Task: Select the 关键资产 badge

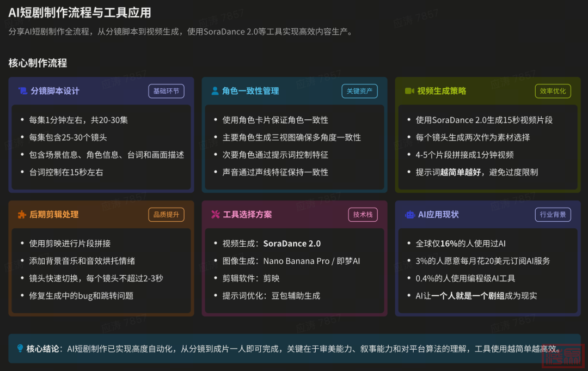Action: click(359, 91)
